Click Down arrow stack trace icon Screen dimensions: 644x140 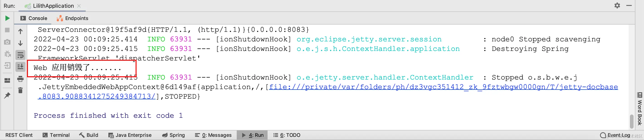(x=20, y=43)
